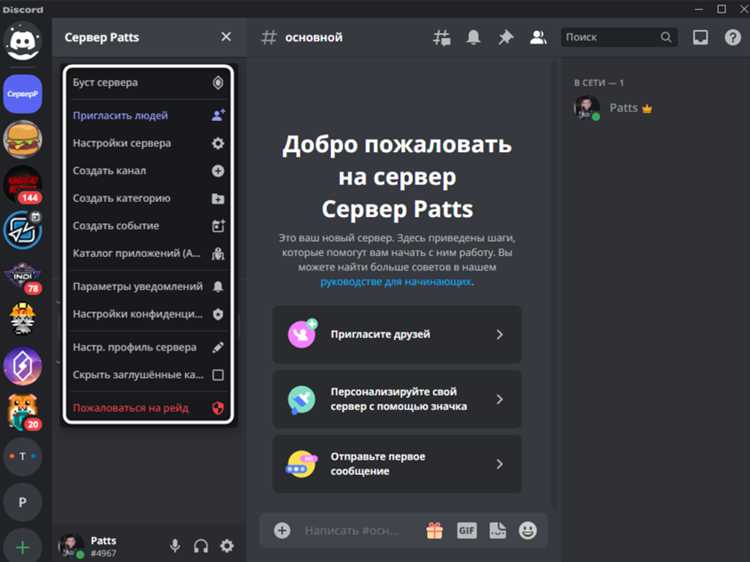
Task: Open the blue lightning bolt server
Action: click(22, 230)
